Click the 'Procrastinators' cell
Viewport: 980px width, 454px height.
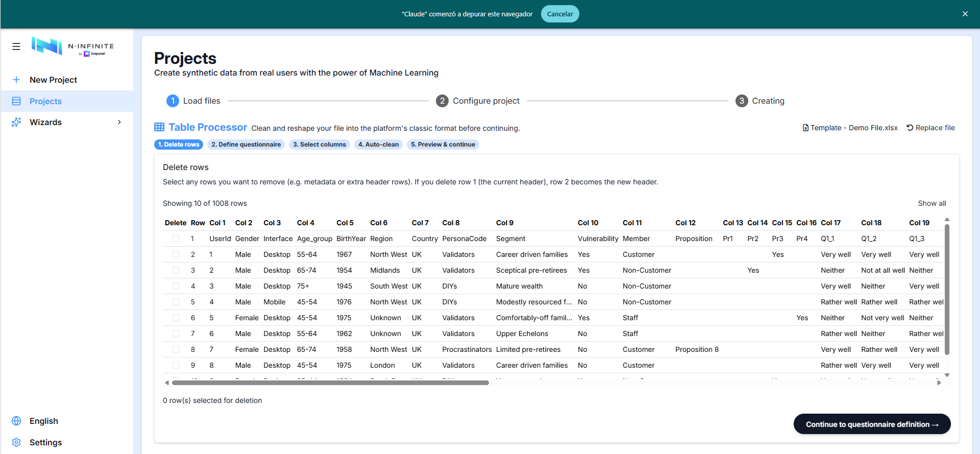pos(467,349)
